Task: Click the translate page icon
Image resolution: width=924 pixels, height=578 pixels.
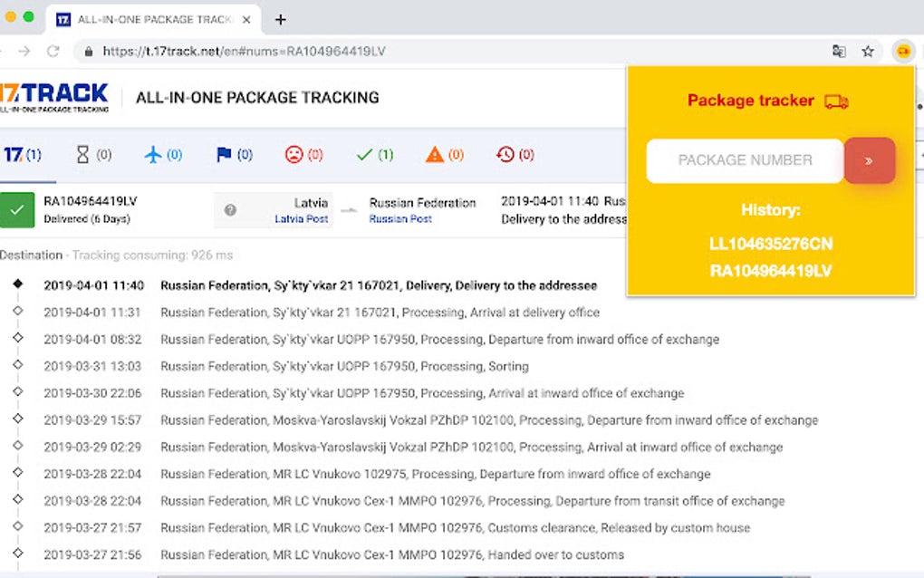Action: point(839,52)
